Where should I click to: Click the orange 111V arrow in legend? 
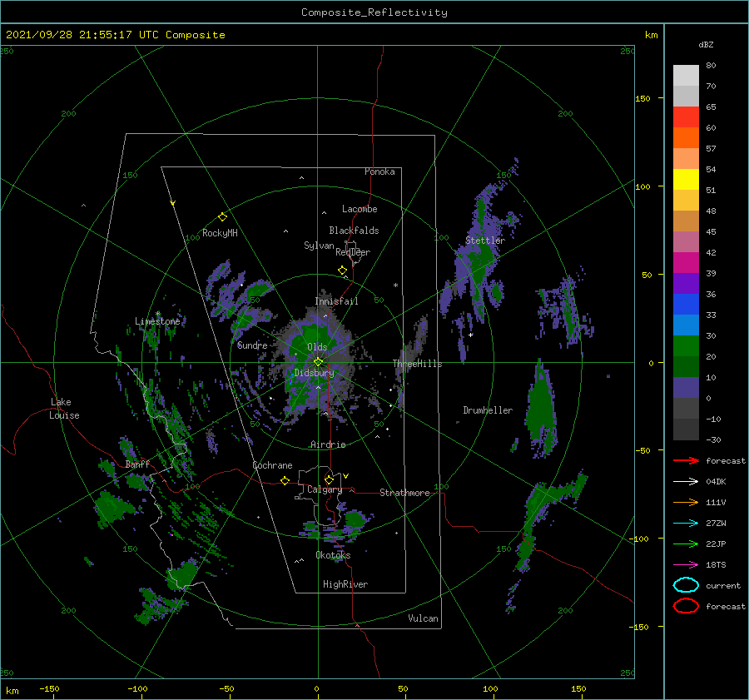(686, 502)
